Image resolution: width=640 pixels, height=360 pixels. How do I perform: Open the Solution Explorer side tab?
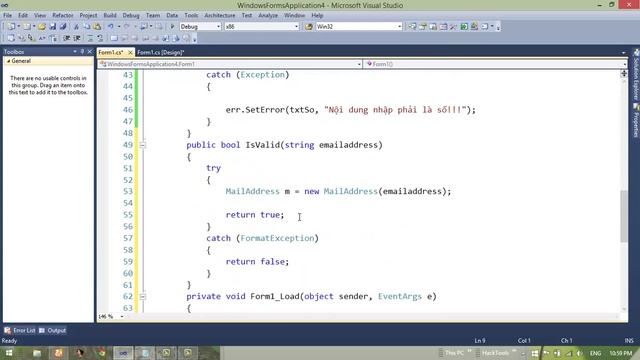[x=636, y=75]
